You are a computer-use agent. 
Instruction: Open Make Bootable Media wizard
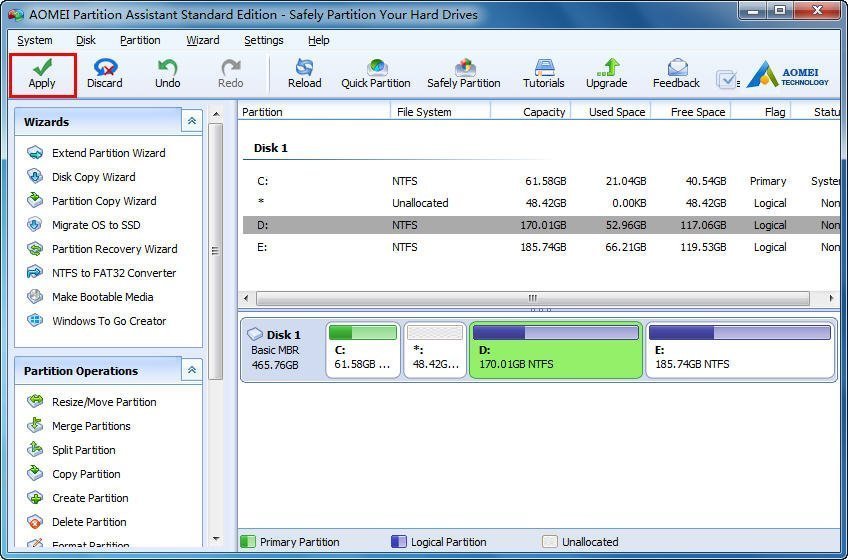click(90, 297)
